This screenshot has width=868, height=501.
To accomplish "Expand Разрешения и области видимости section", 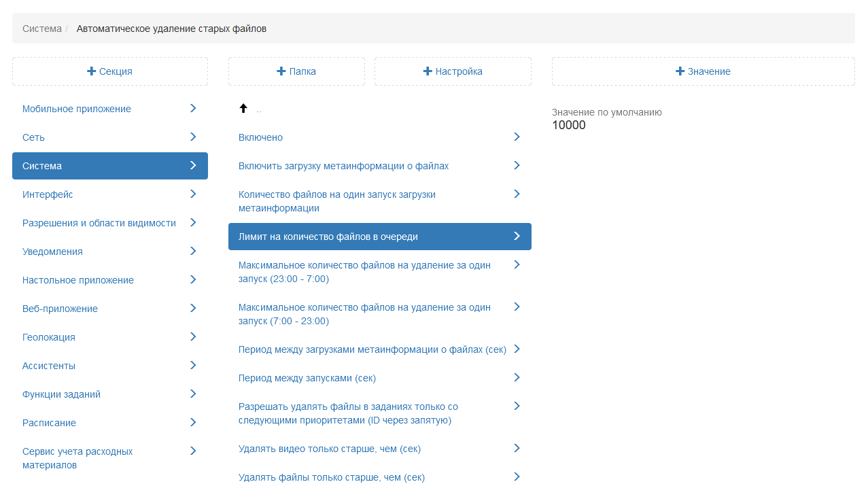I will click(99, 223).
